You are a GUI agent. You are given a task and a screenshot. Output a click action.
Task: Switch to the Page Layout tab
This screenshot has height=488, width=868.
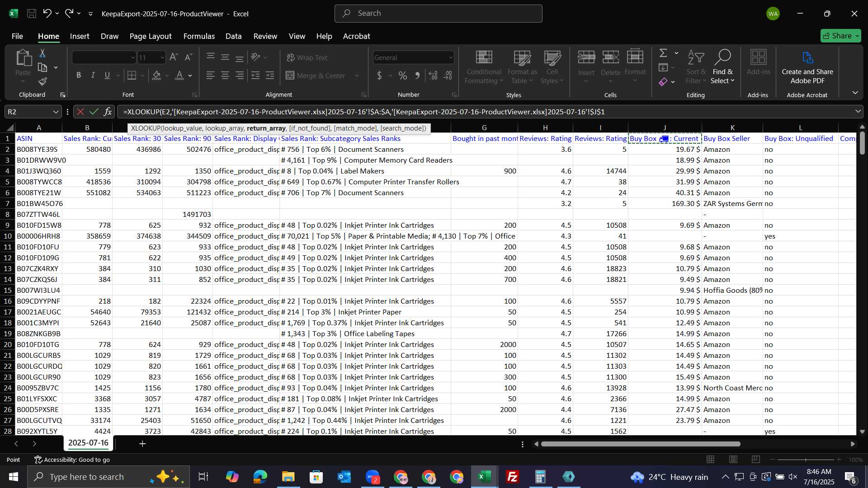coord(150,36)
